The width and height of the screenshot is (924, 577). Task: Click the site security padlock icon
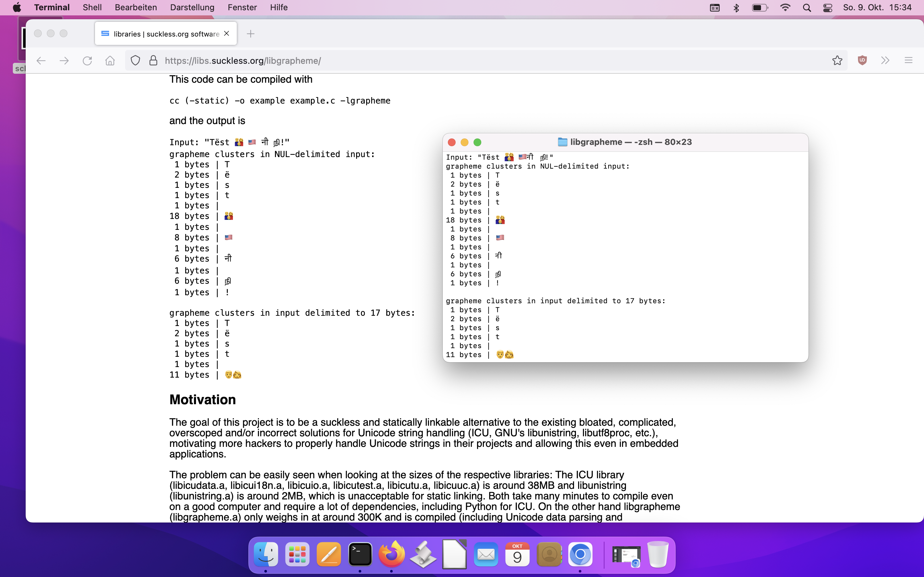(153, 61)
